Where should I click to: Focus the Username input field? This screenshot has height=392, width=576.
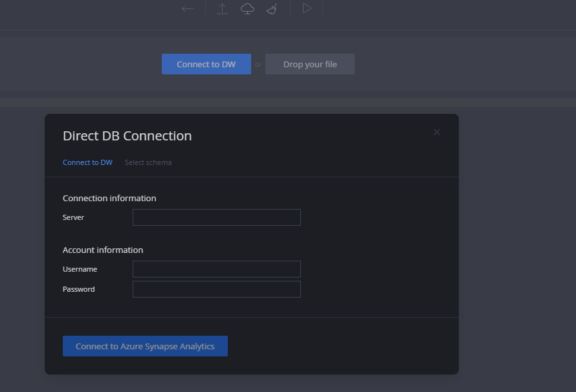217,269
